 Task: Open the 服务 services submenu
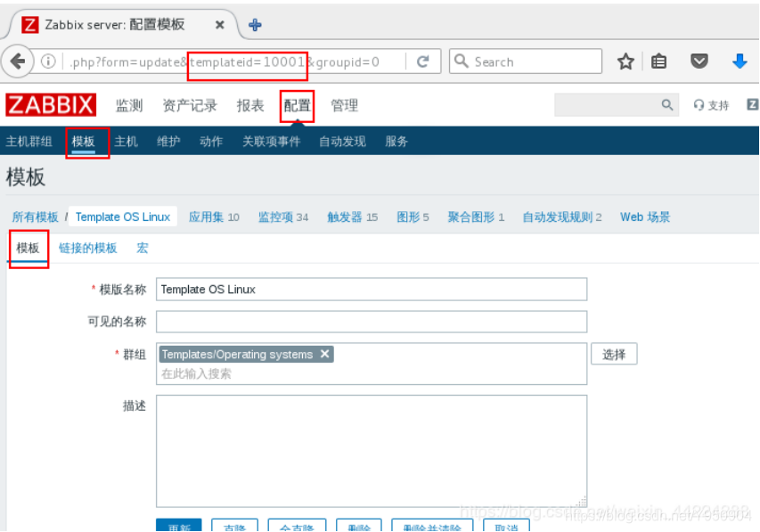(396, 141)
